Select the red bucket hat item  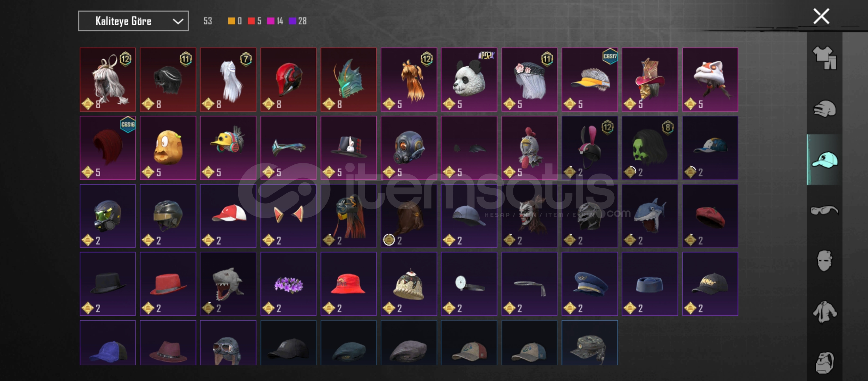click(x=348, y=284)
